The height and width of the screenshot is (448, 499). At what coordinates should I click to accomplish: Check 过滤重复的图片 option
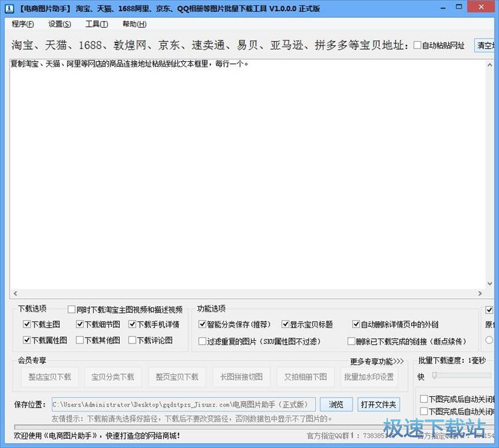click(203, 341)
